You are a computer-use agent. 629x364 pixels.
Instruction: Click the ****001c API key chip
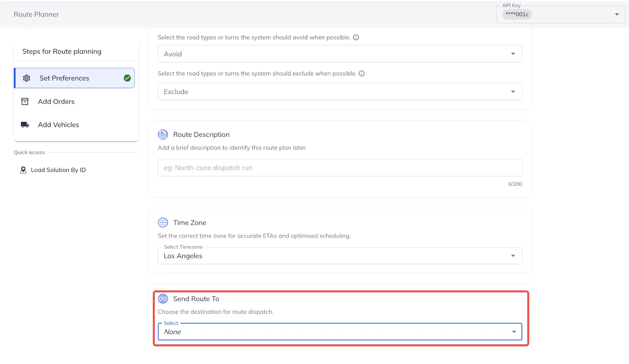click(x=517, y=14)
